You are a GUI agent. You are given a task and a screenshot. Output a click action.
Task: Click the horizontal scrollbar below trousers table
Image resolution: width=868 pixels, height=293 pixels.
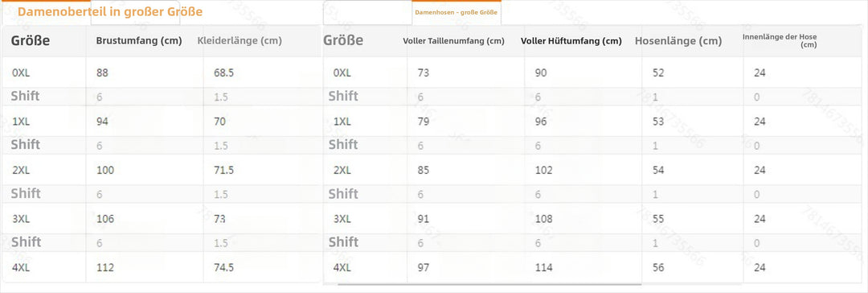[489, 284]
